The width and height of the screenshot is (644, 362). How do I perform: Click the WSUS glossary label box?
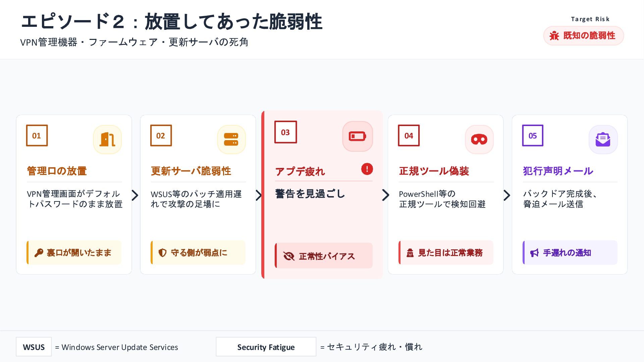pyautogui.click(x=34, y=347)
